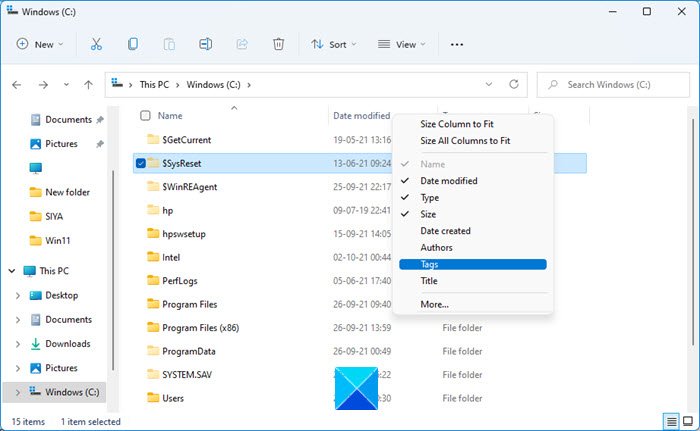Switch to details view icon in status bar
The image size is (700, 431).
pyautogui.click(x=671, y=421)
